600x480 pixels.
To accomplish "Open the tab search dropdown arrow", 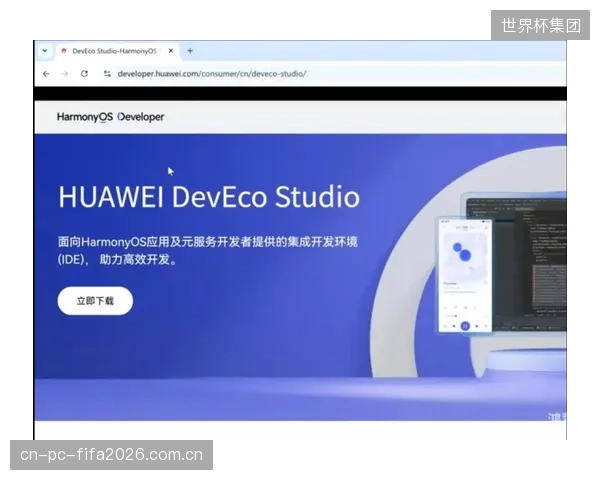I will click(45, 51).
